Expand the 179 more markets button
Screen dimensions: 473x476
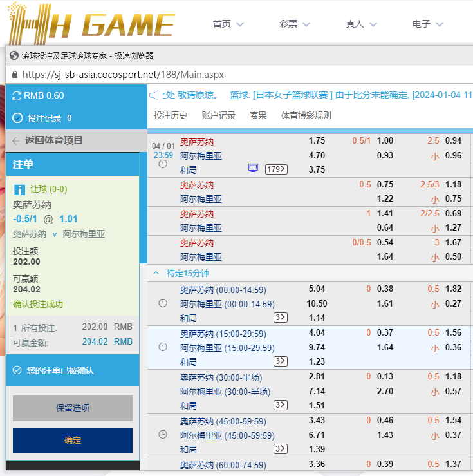click(x=276, y=169)
